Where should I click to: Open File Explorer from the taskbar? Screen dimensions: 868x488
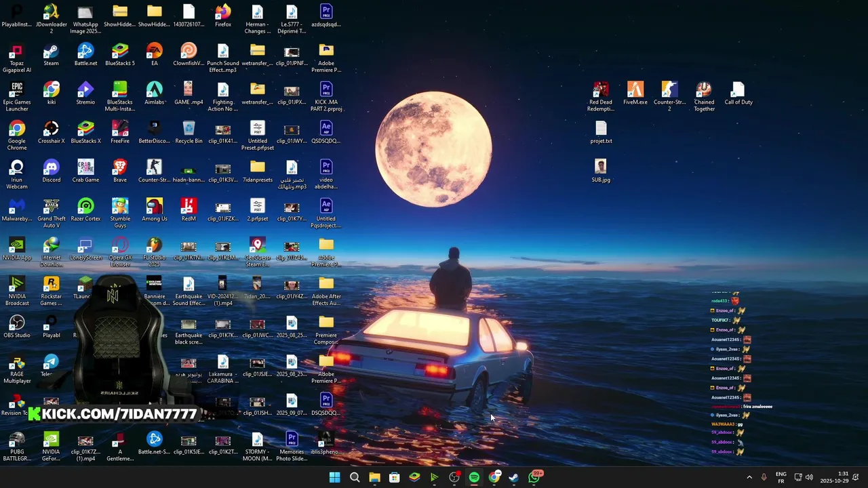[374, 477]
